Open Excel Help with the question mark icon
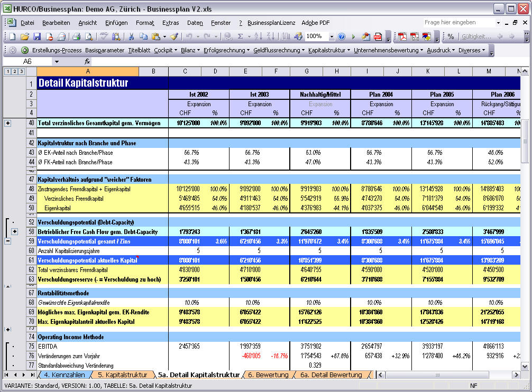532x392 pixels. [x=342, y=36]
